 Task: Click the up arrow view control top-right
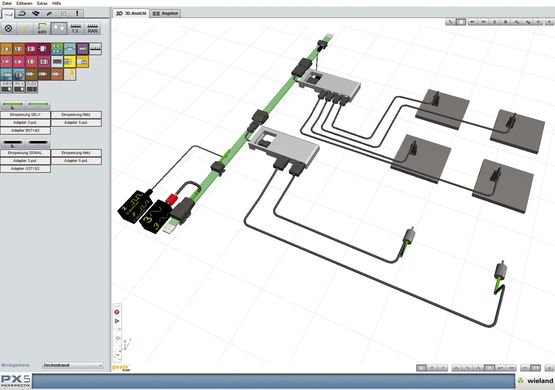pos(494,22)
